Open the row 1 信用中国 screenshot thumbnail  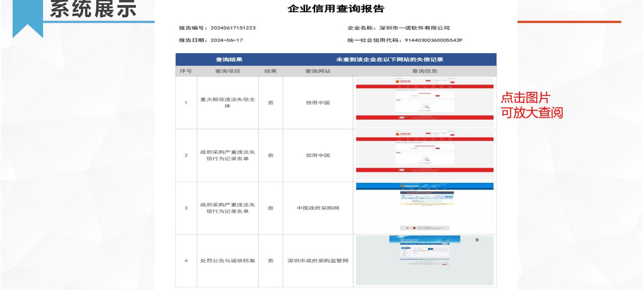tap(425, 102)
